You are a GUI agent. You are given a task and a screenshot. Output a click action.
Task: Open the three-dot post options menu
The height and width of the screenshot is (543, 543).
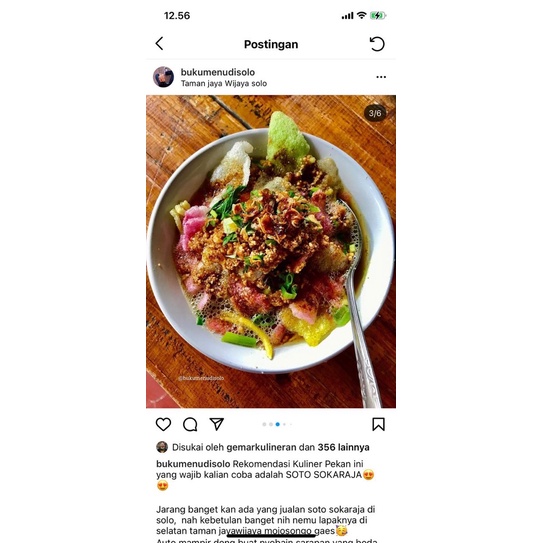(381, 77)
